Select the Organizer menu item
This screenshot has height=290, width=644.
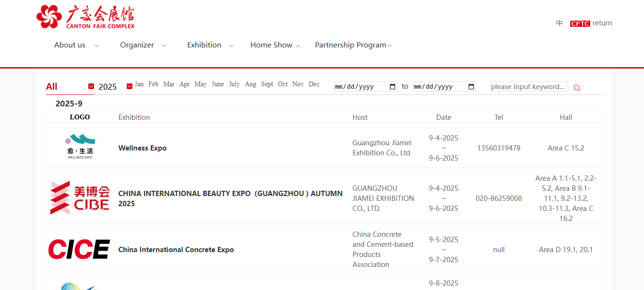[137, 45]
